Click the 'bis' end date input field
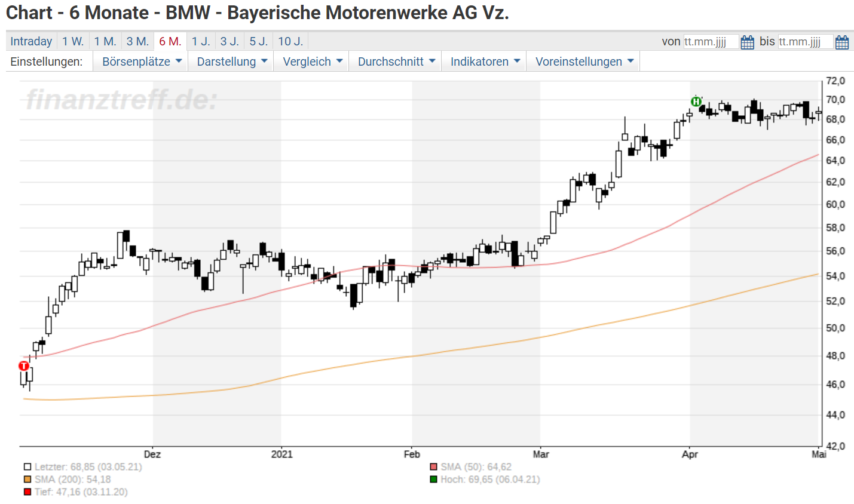Viewport: 854px width, 504px height. (x=805, y=42)
